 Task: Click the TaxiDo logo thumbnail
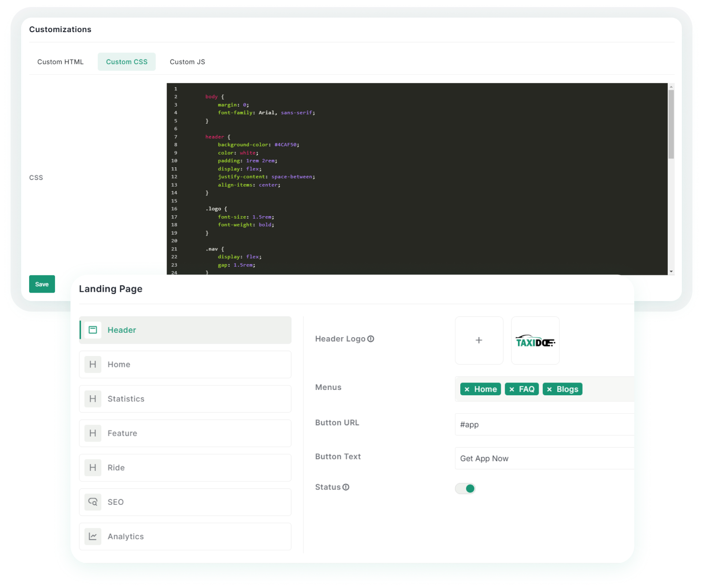(535, 341)
